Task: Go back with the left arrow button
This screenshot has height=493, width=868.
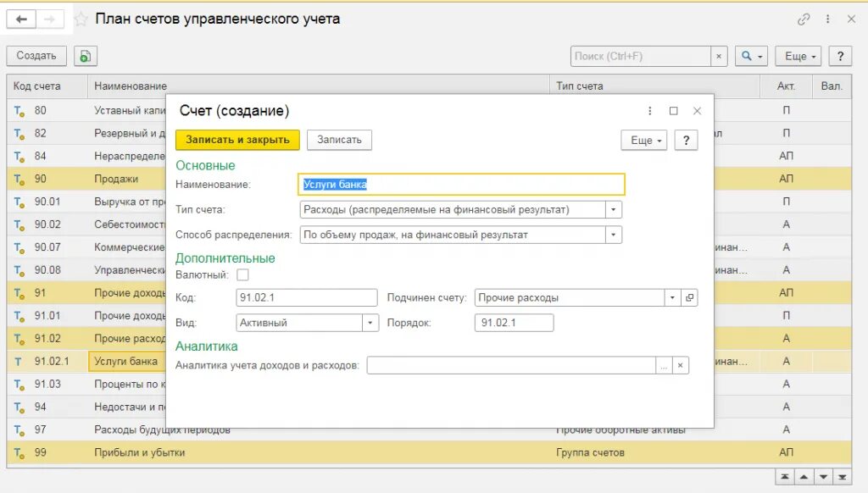Action: click(21, 19)
